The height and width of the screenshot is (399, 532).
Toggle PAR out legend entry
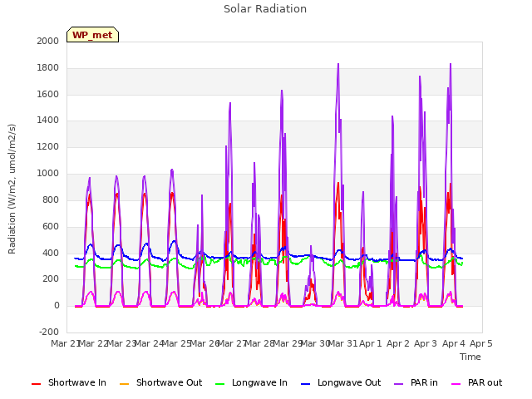click(476, 382)
